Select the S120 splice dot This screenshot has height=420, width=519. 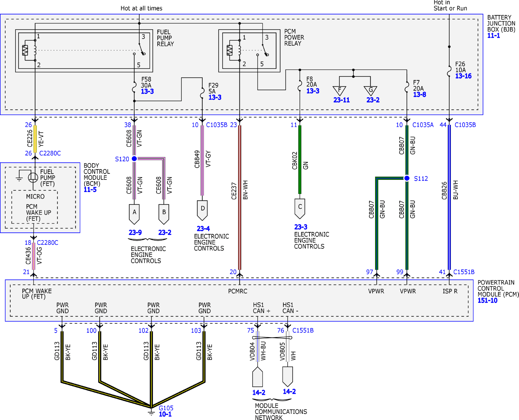(x=134, y=159)
